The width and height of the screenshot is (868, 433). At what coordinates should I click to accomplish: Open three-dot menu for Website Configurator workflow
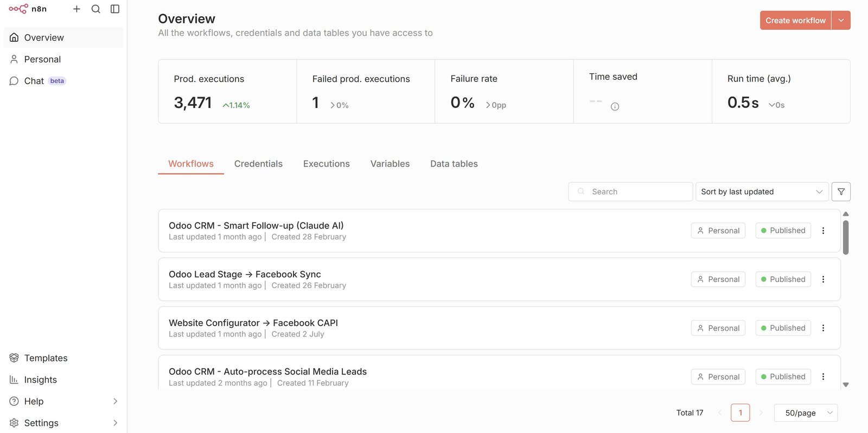coord(823,328)
